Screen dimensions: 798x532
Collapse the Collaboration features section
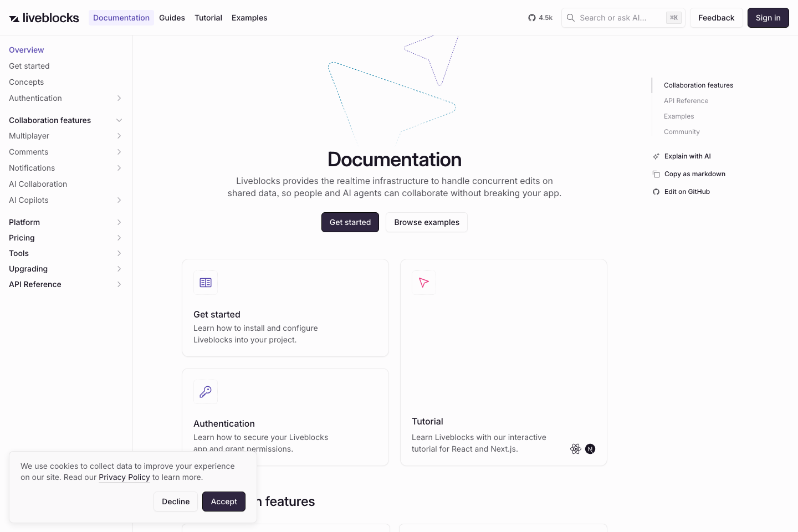(119, 120)
